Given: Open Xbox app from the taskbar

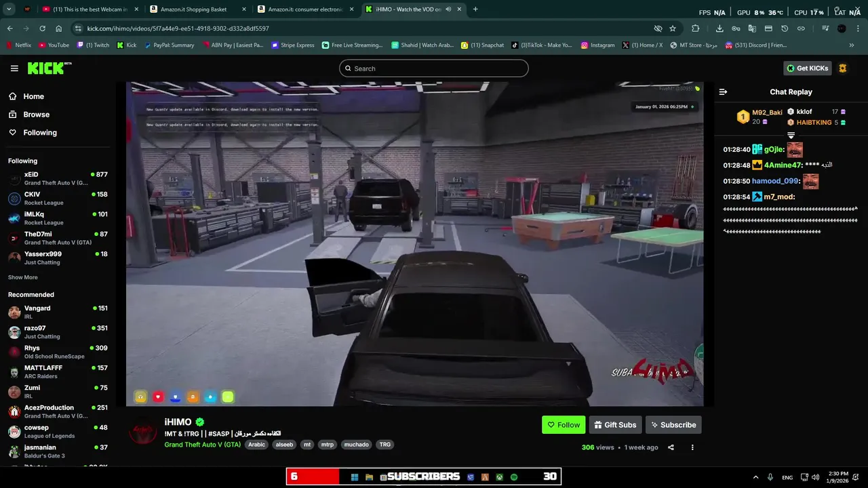Looking at the screenshot, I should 500,476.
